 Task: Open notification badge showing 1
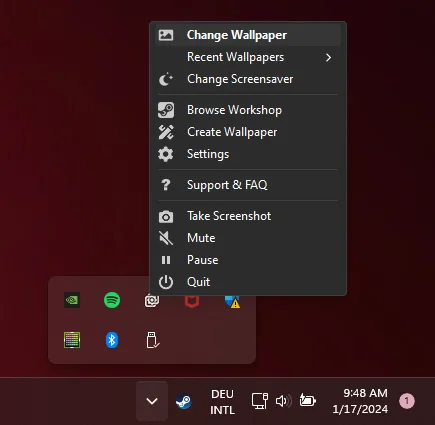tap(407, 401)
